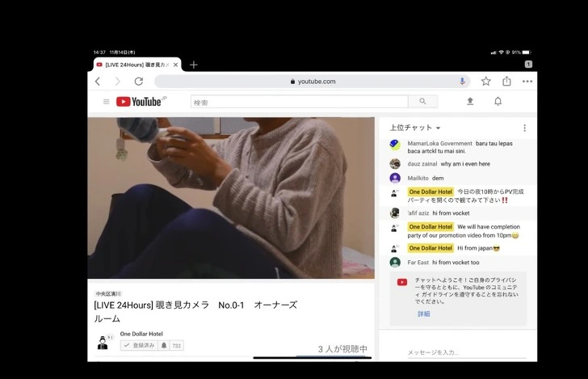Open new tab with plus icon
Screen dimensions: 588x379
(x=194, y=65)
